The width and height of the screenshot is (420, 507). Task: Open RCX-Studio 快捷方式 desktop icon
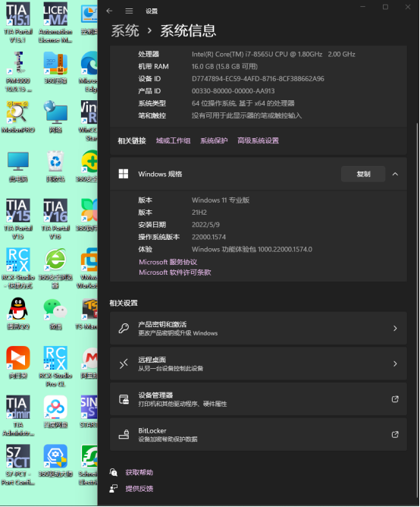point(18,269)
